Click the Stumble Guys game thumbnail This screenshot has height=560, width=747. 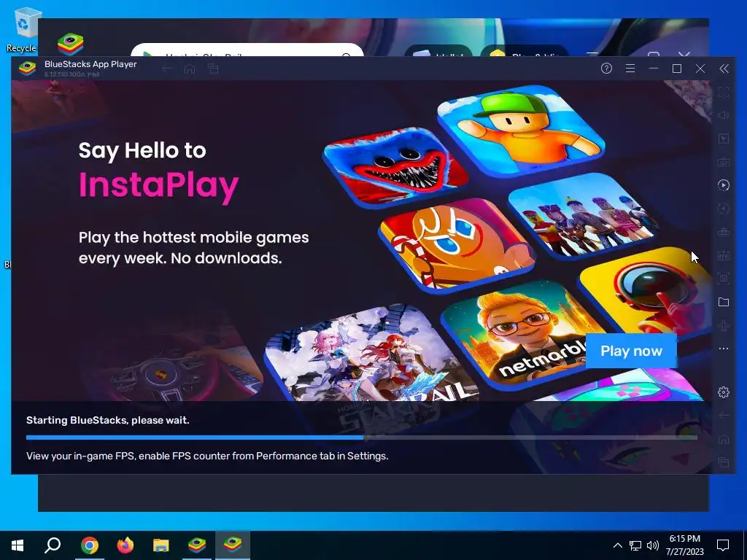[521, 131]
